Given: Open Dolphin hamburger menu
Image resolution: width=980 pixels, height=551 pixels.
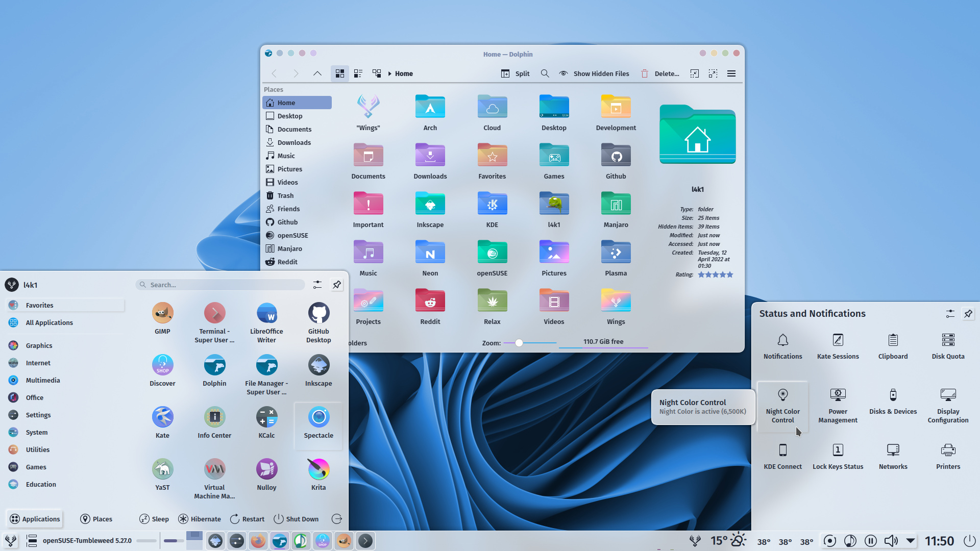Looking at the screenshot, I should click(731, 73).
